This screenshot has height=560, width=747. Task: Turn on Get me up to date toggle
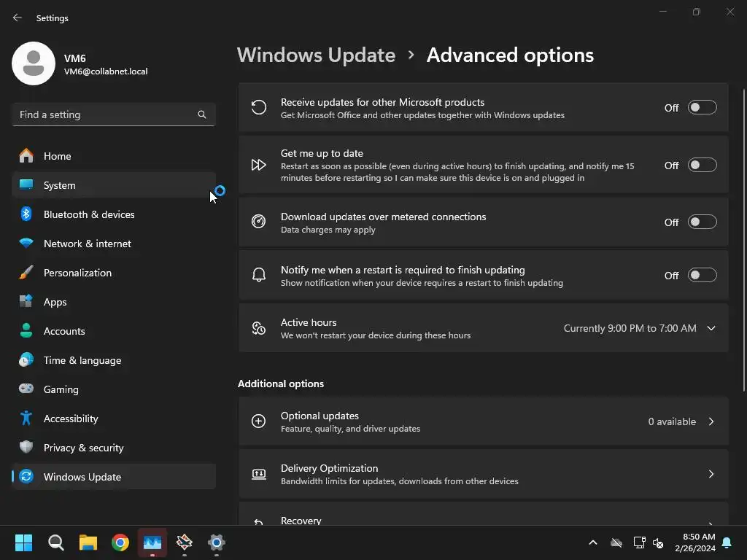[x=703, y=165]
